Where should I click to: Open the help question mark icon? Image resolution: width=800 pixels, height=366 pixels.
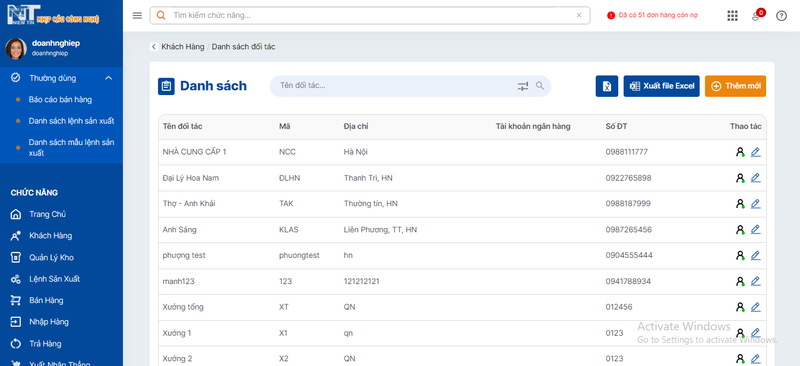coord(781,16)
